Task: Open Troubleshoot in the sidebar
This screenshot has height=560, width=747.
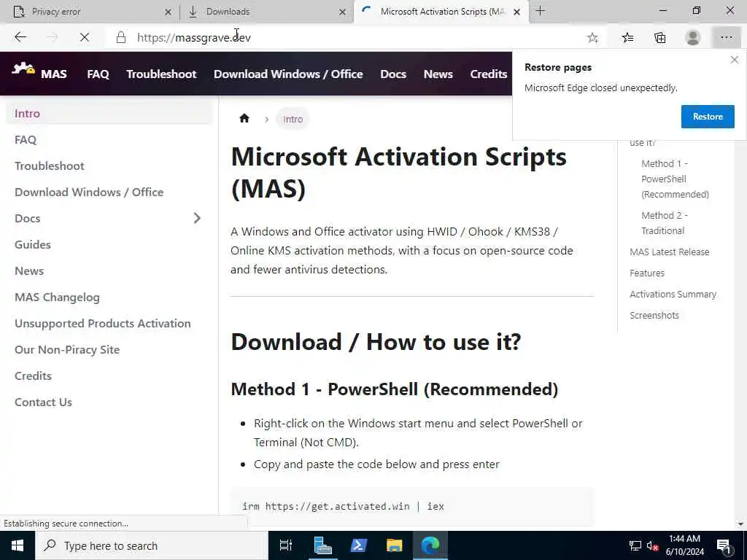Action: click(49, 166)
